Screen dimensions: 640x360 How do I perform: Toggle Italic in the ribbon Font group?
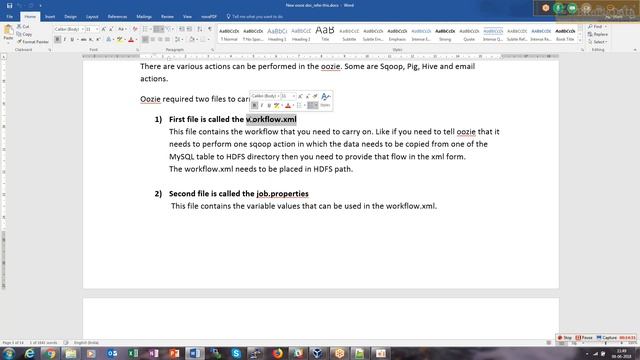pyautogui.click(x=64, y=40)
